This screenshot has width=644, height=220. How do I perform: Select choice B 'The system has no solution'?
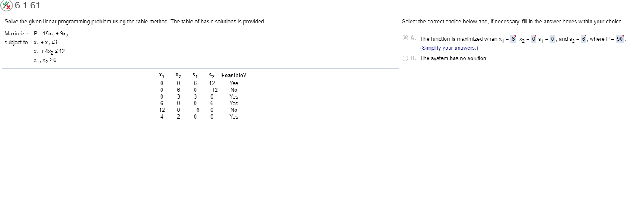click(406, 58)
